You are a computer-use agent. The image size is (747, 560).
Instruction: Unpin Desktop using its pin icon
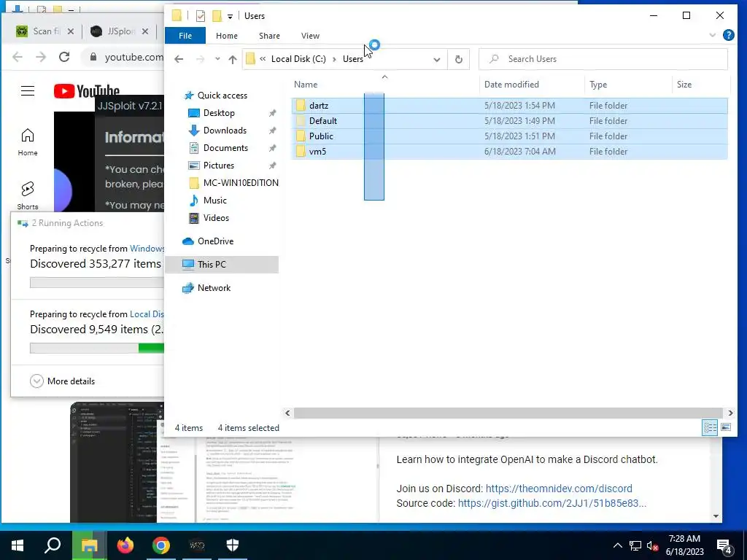[x=272, y=113]
